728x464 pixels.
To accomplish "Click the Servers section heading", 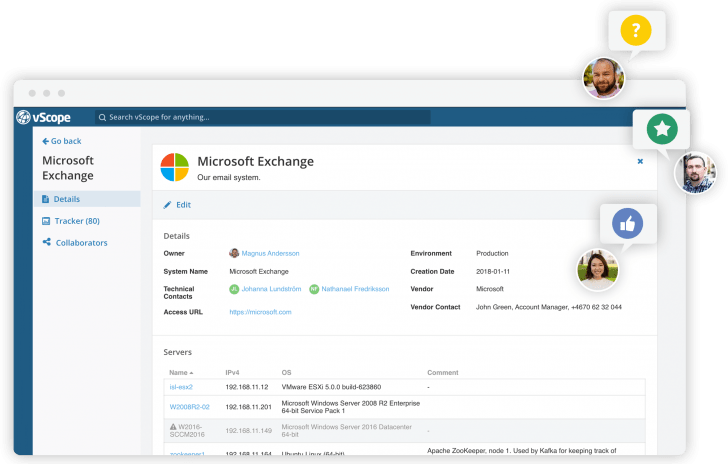I will pos(177,352).
